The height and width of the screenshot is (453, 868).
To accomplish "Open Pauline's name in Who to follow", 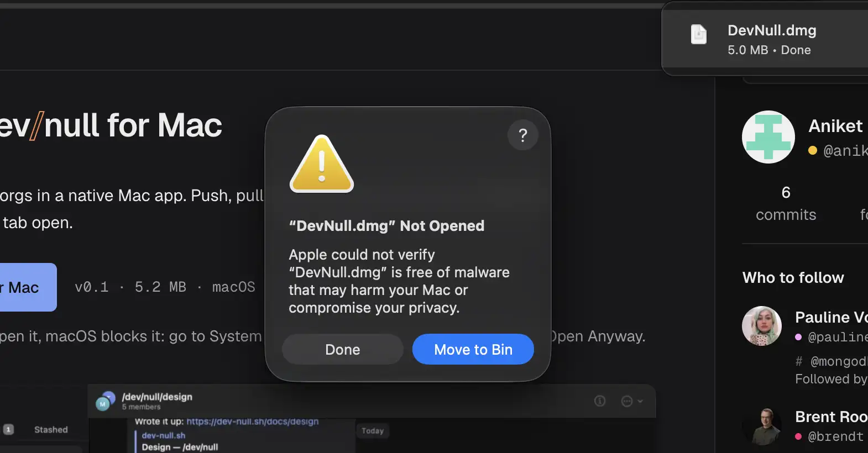I will 831,317.
